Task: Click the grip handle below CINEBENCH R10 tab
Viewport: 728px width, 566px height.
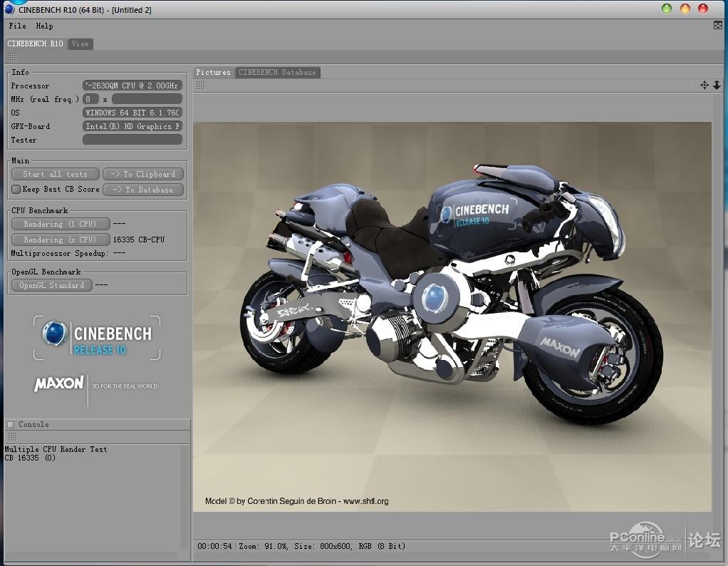Action: [x=12, y=57]
